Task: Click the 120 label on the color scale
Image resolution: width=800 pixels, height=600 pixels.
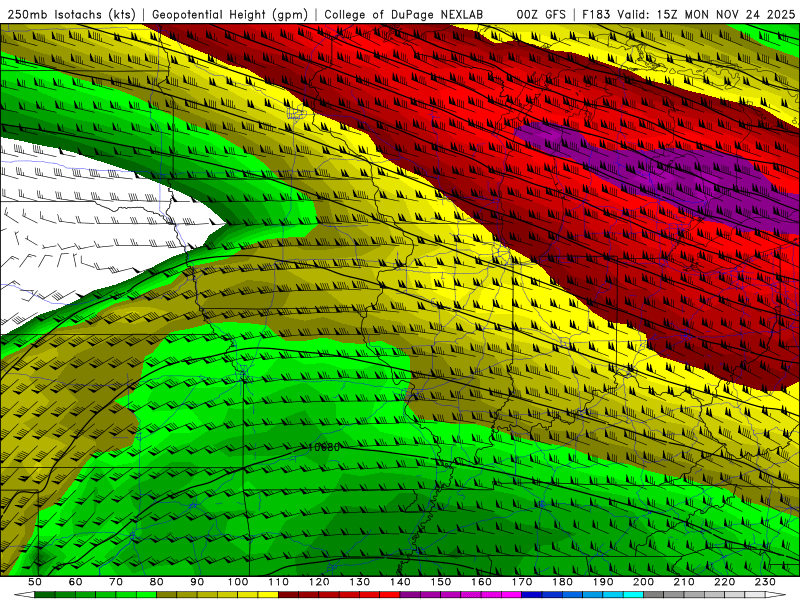Action: pyautogui.click(x=319, y=582)
